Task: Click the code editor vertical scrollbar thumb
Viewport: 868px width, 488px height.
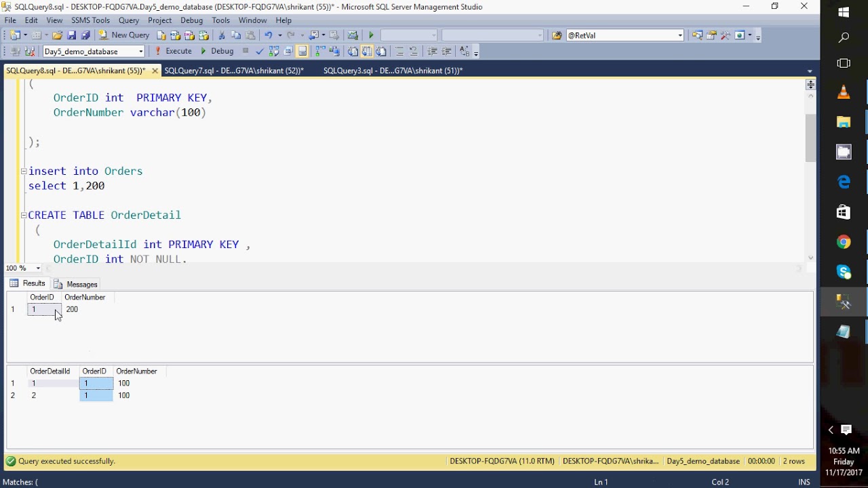Action: coord(810,138)
